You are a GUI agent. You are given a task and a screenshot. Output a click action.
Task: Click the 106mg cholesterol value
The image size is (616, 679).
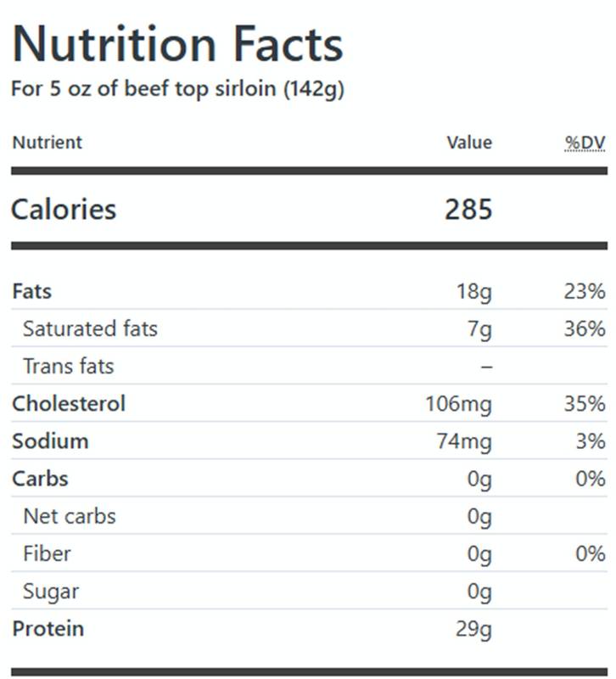click(459, 404)
